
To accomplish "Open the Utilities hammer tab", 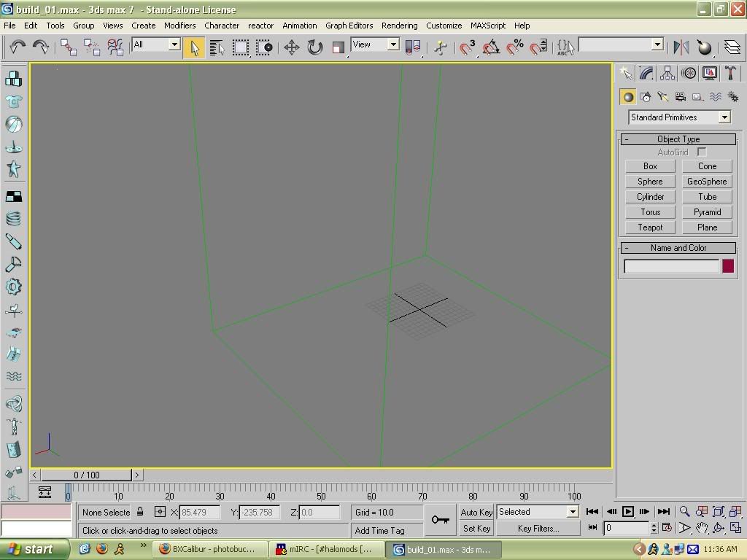I will 731,73.
